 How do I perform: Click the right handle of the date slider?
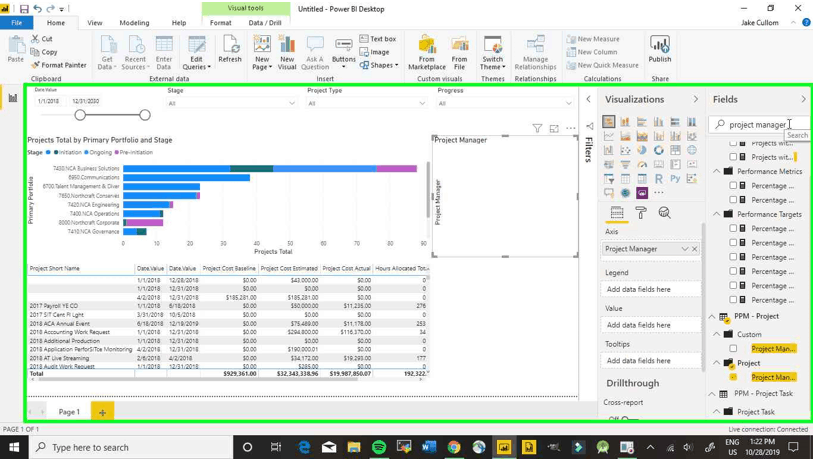tap(145, 115)
